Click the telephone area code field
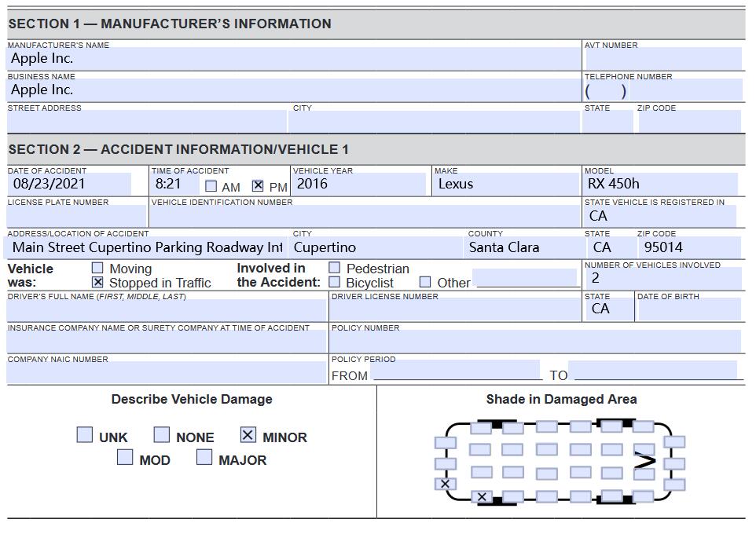Image resolution: width=756 pixels, height=534 pixels. (607, 90)
